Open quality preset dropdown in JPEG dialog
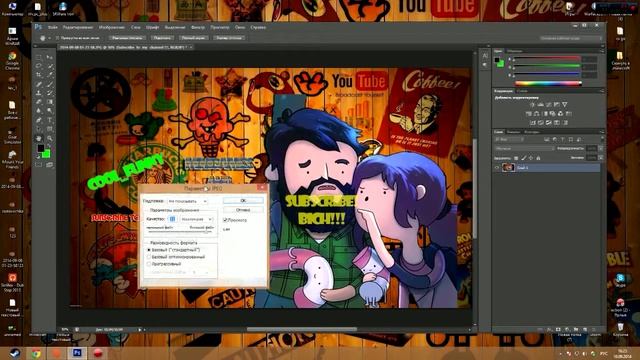The height and width of the screenshot is (360, 640). pyautogui.click(x=197, y=219)
